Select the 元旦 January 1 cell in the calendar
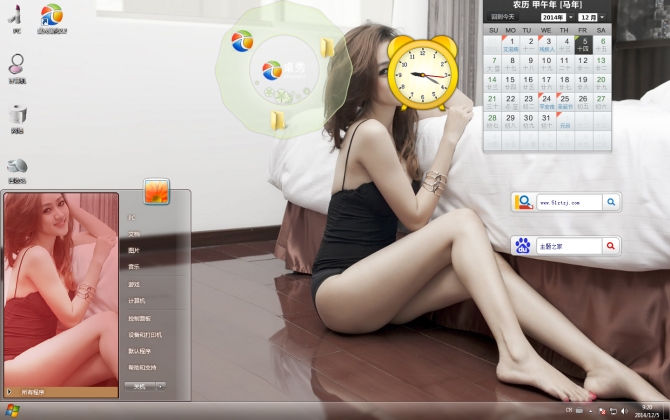This screenshot has height=420, width=670. [x=565, y=121]
